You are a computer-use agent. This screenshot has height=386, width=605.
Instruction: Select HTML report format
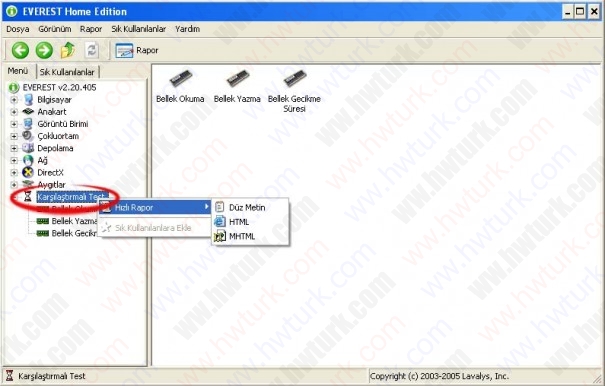point(250,222)
